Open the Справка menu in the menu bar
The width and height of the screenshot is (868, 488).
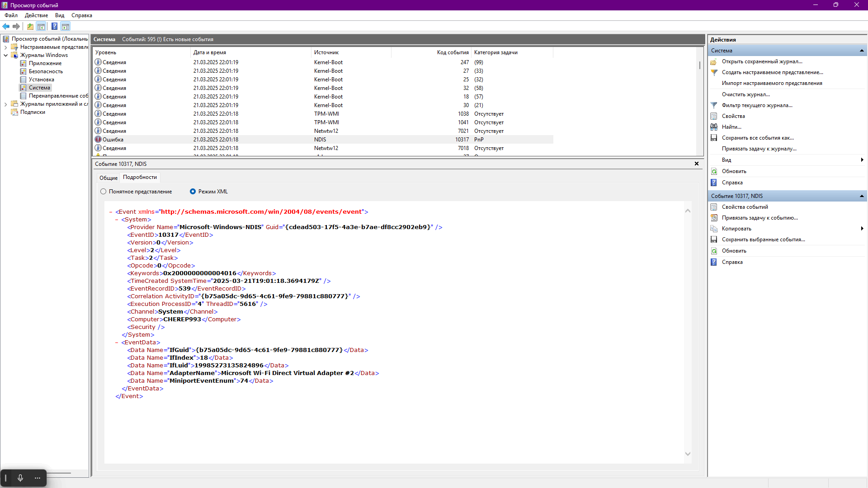pyautogui.click(x=82, y=15)
